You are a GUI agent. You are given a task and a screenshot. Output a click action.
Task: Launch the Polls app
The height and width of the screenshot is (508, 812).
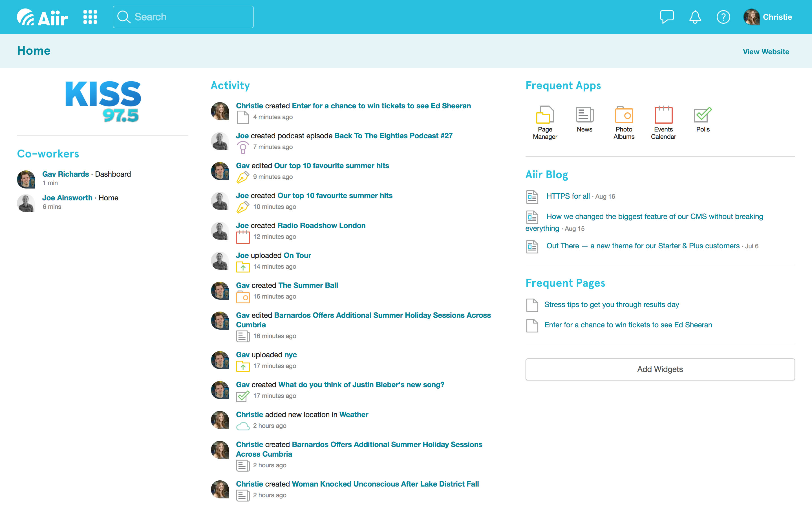tap(703, 119)
